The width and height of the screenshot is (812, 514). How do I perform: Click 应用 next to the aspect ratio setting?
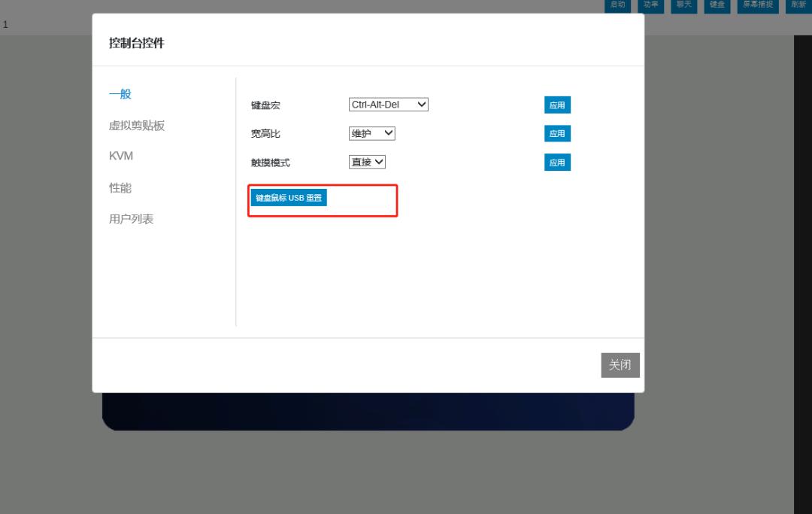click(557, 133)
